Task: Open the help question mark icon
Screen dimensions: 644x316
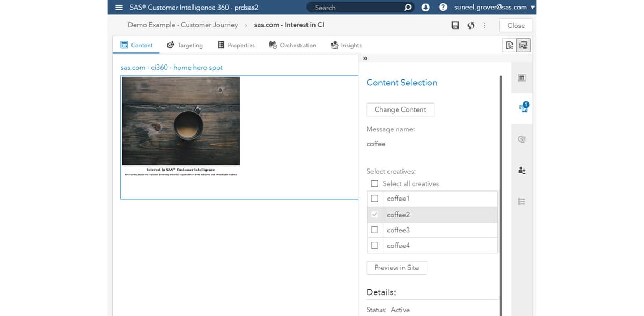Action: [x=443, y=8]
